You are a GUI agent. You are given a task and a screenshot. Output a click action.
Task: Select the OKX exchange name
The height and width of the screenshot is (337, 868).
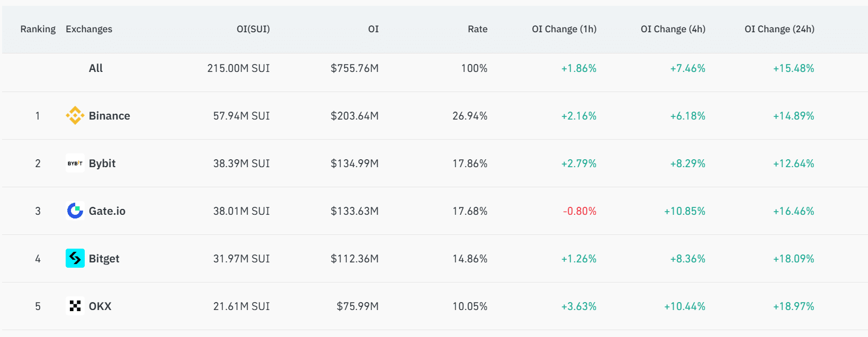pyautogui.click(x=100, y=306)
